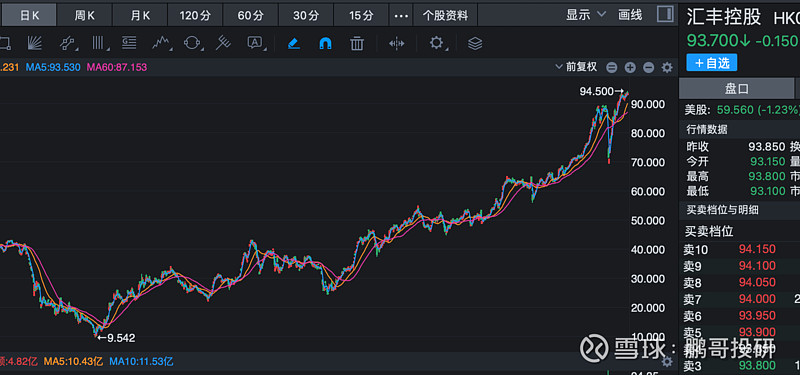Toggle the side panel layout icon

click(664, 14)
